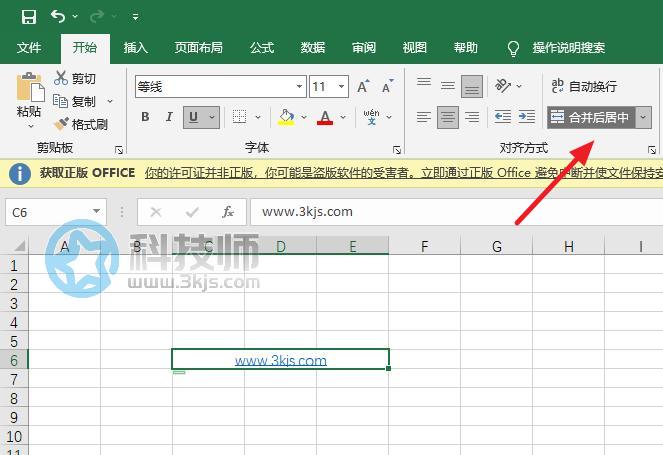Open the font size 11 dropdown
Screen dimensions: 663x455
pos(341,86)
